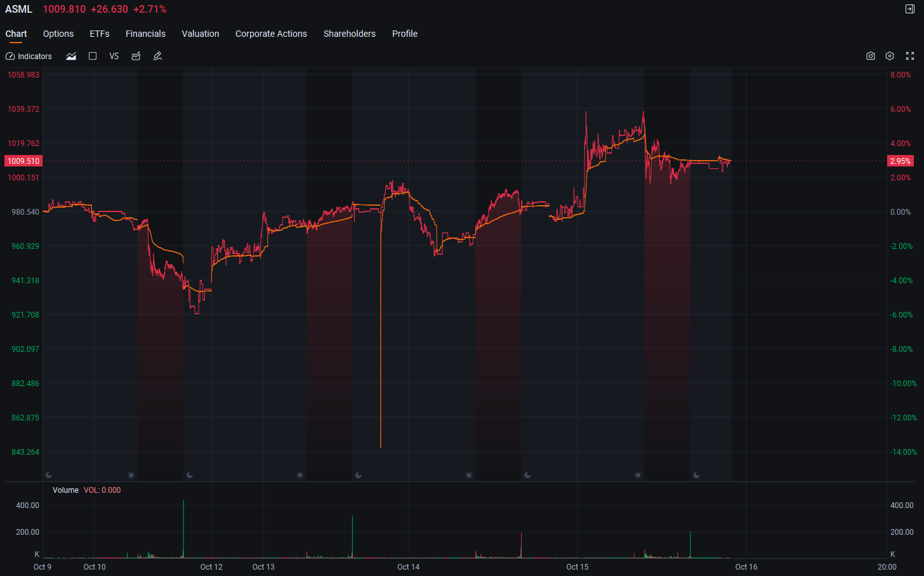Click the -14.00% right axis label
Image resolution: width=924 pixels, height=576 pixels.
(x=903, y=452)
